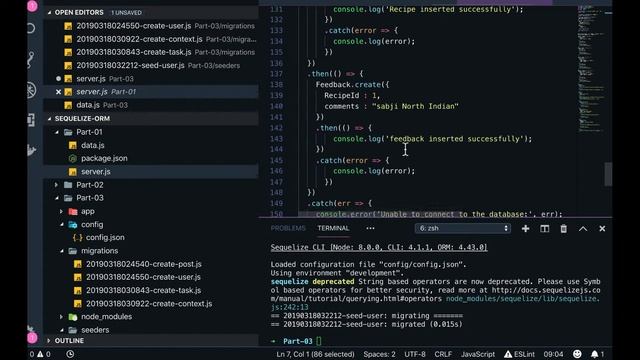The width and height of the screenshot is (640, 360).
Task: Click the code minimap
Action: 590,69
